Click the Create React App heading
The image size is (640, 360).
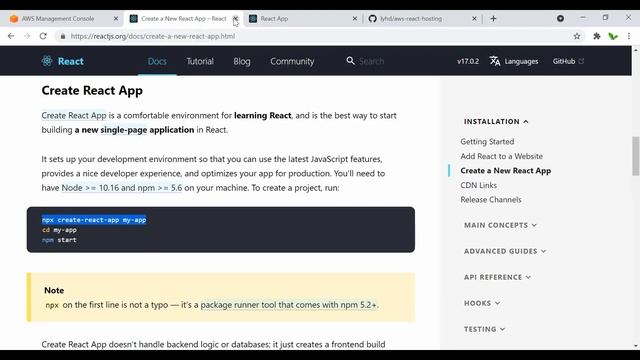[92, 90]
